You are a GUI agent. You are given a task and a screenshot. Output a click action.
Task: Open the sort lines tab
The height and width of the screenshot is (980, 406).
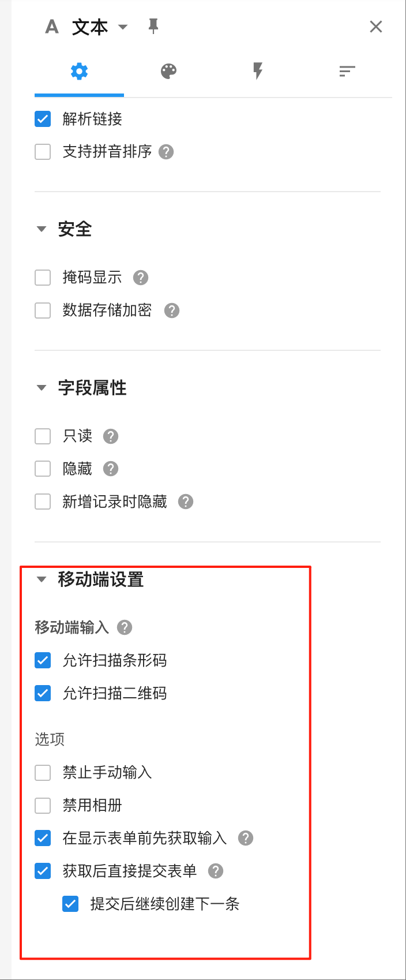click(347, 72)
